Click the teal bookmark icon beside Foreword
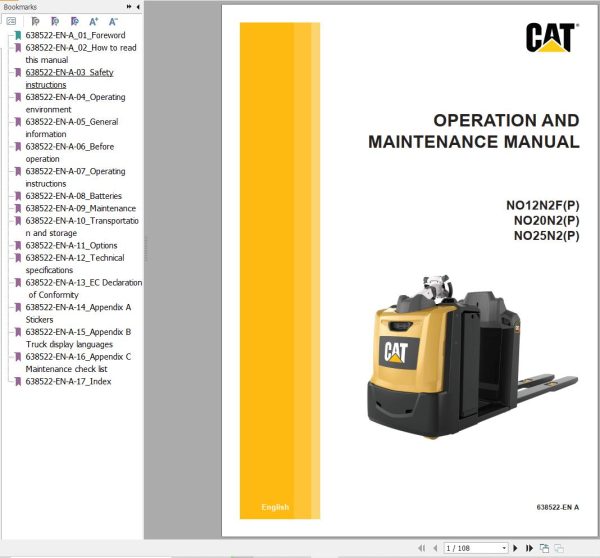This screenshot has width=600, height=558. [18, 35]
